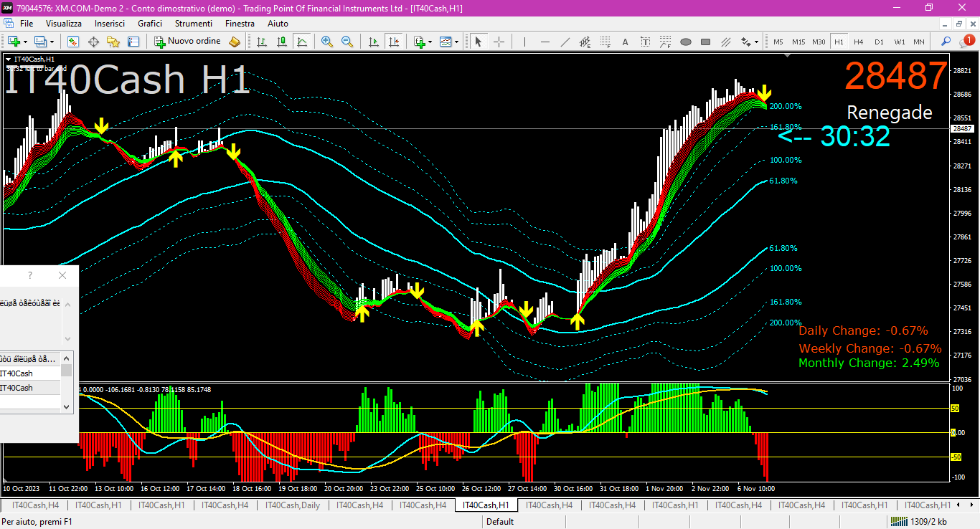Select the text tool A
This screenshot has height=529, width=980.
point(625,42)
